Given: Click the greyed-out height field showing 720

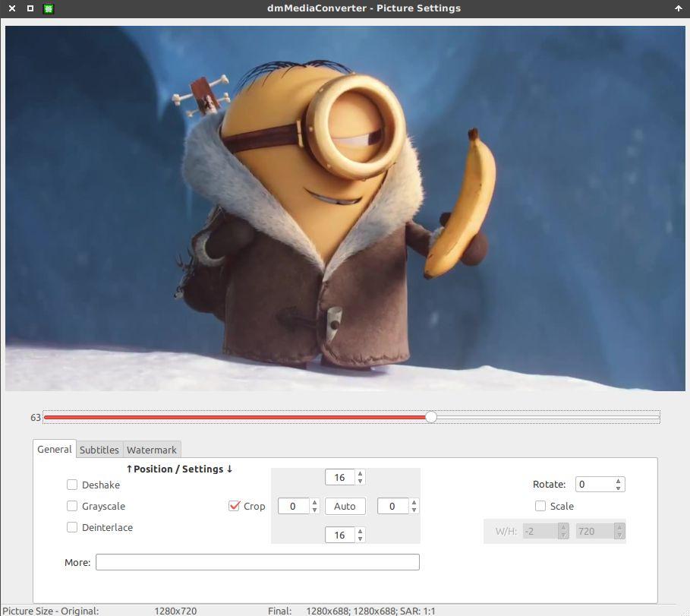Looking at the screenshot, I should pos(594,532).
